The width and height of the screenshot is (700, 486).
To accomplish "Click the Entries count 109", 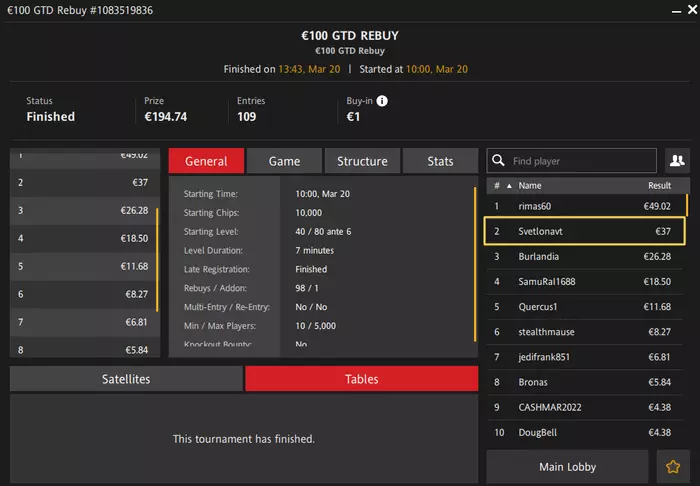I will [x=246, y=117].
